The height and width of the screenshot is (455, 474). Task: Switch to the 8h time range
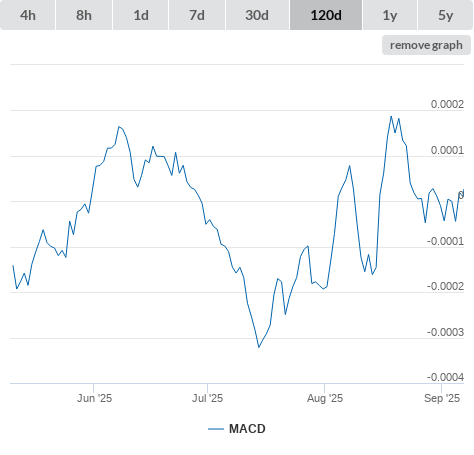tap(84, 15)
